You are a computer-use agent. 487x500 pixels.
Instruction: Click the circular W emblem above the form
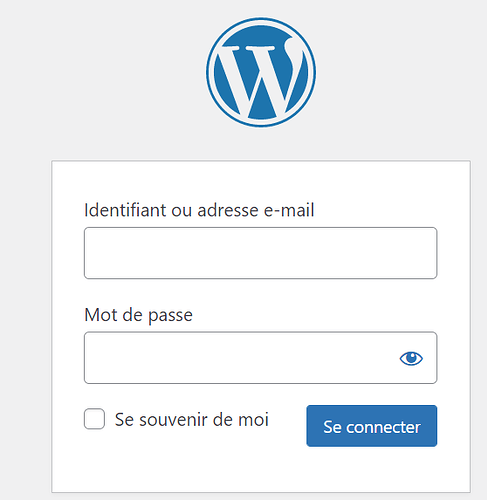click(261, 72)
